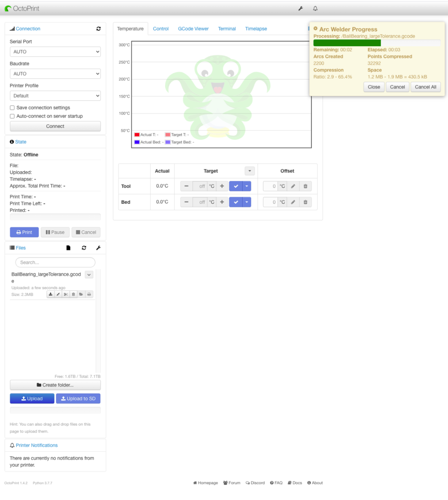The height and width of the screenshot is (500, 448).
Task: Open OctoPrint settings wrench in top bar
Action: [x=300, y=8]
